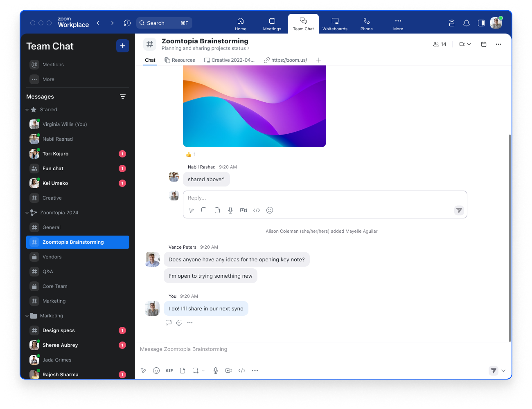Viewport: 532px width, 409px height.
Task: Open the Resources tab in channel
Action: click(x=180, y=60)
